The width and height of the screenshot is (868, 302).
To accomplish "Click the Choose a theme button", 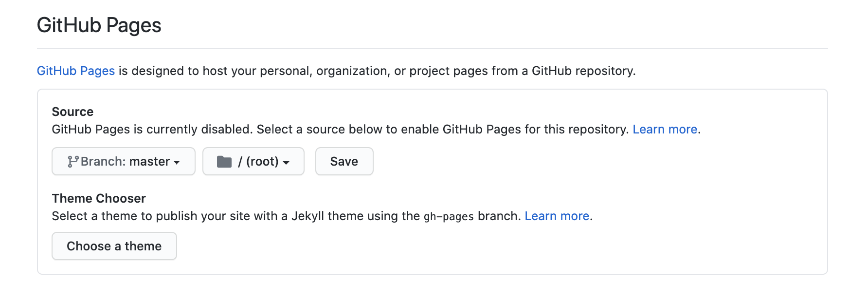I will (114, 246).
